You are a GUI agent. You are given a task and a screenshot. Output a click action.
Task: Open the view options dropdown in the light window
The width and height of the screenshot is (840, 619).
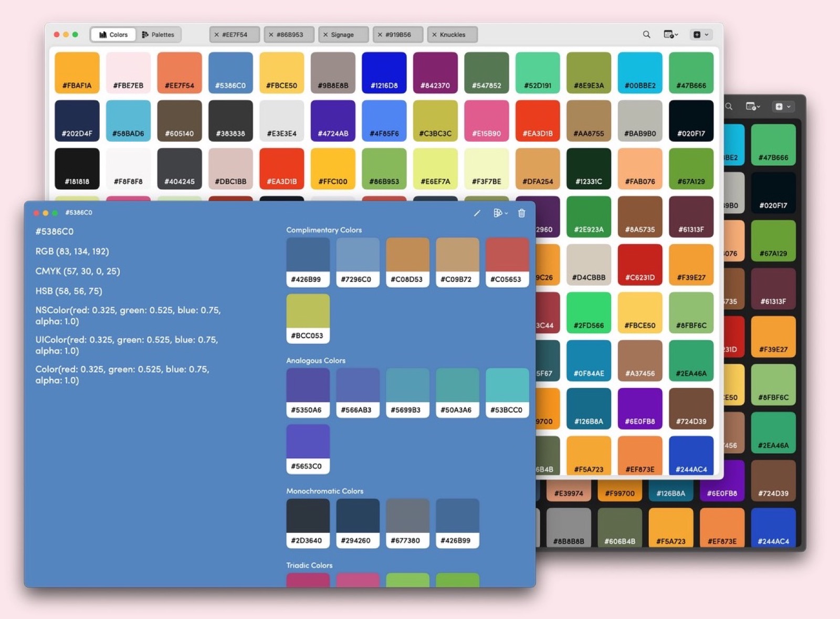(x=671, y=35)
